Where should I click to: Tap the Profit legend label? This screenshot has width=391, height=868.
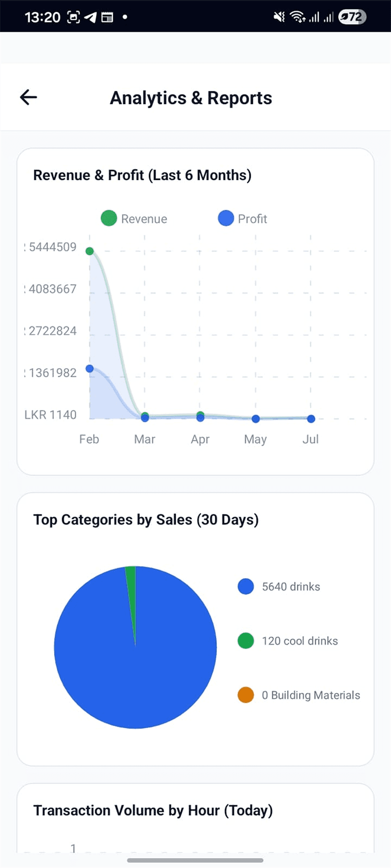[x=253, y=219]
